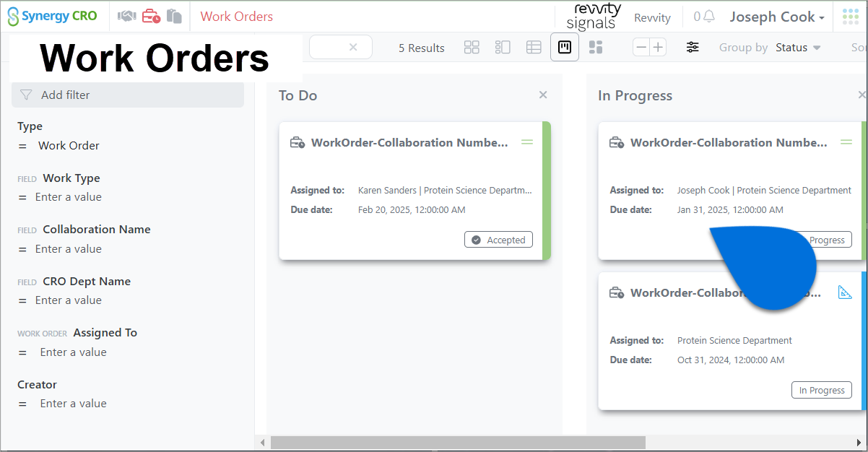Image resolution: width=868 pixels, height=452 pixels.
Task: Click work order icon on Joseph Cook card
Action: point(617,143)
